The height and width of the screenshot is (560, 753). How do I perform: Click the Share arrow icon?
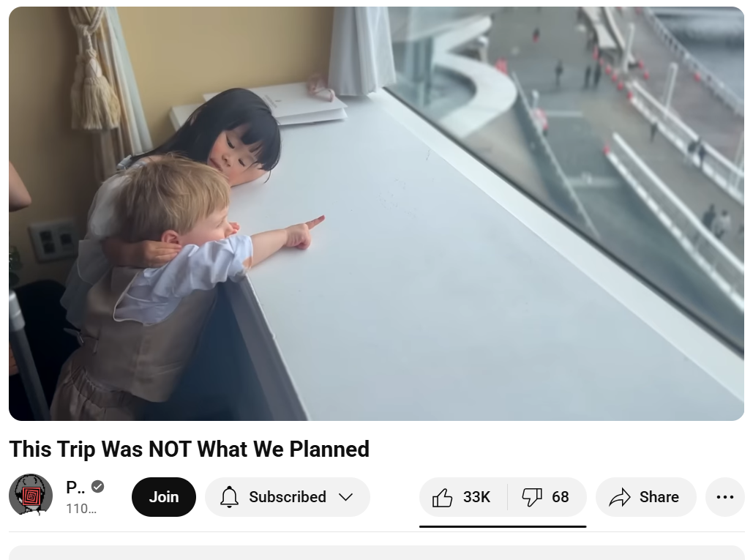(x=620, y=497)
